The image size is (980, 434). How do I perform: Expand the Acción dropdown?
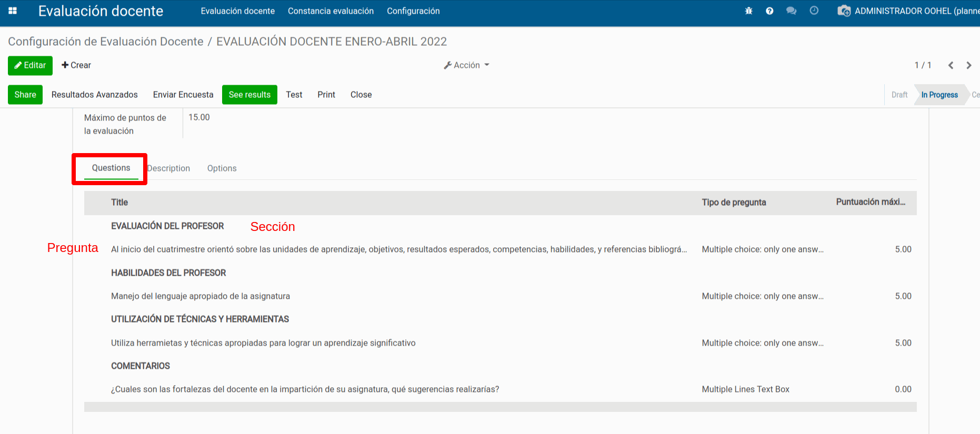(x=466, y=65)
